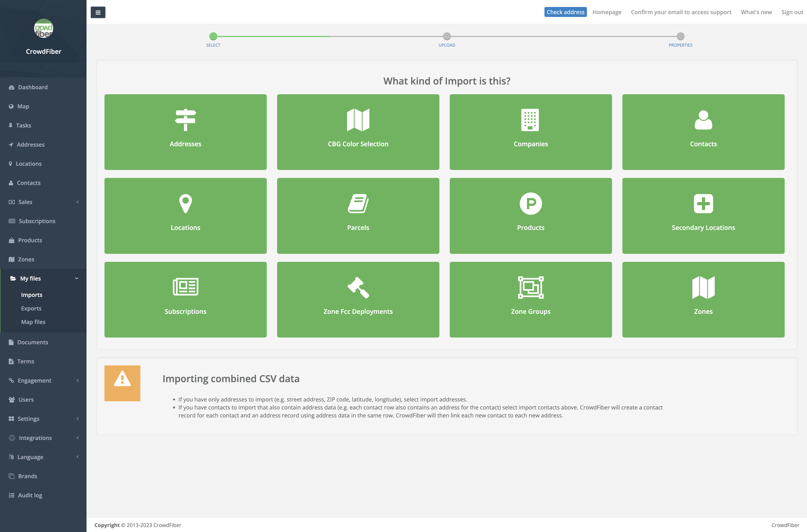Open the Zone Fcc Deployments import
This screenshot has height=532, width=807.
click(358, 300)
